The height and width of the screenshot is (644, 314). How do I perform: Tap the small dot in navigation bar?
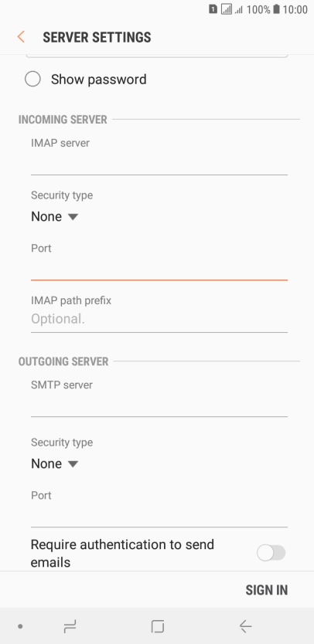coord(20,626)
